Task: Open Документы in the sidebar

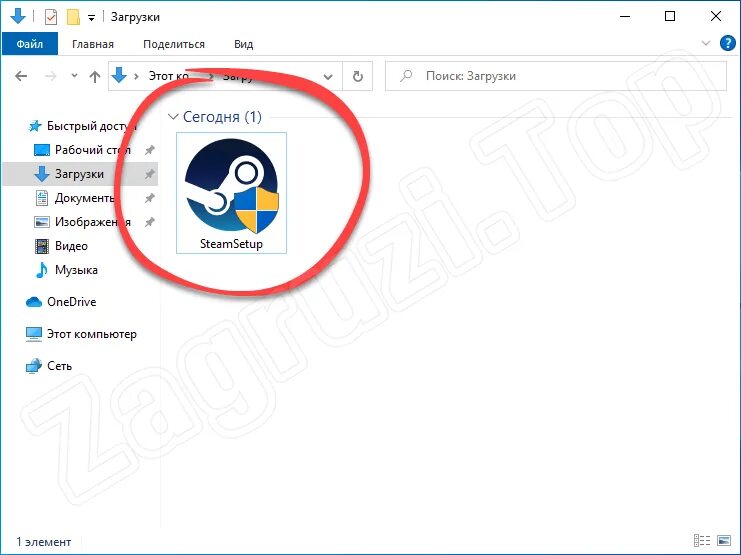Action: pyautogui.click(x=85, y=198)
